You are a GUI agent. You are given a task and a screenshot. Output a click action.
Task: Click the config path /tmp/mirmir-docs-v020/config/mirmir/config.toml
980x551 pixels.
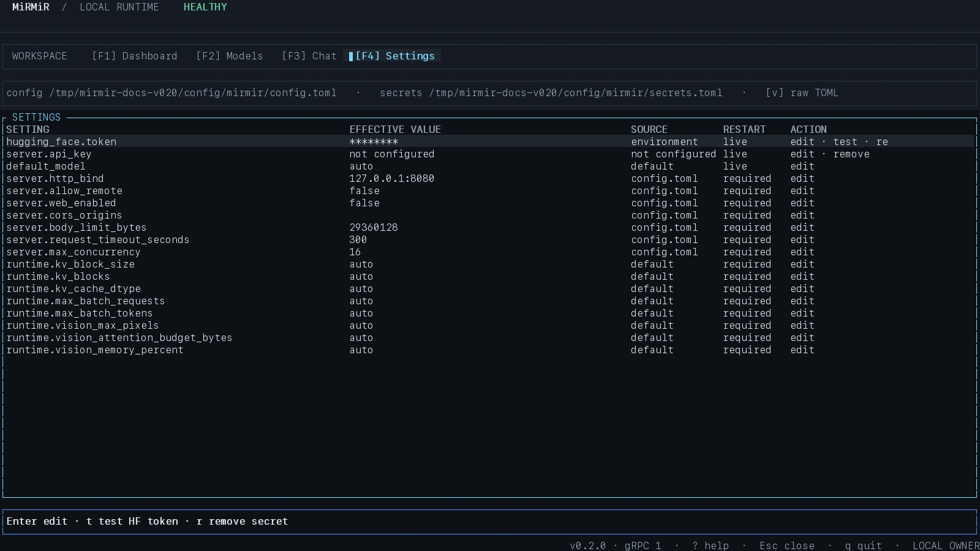point(193,92)
